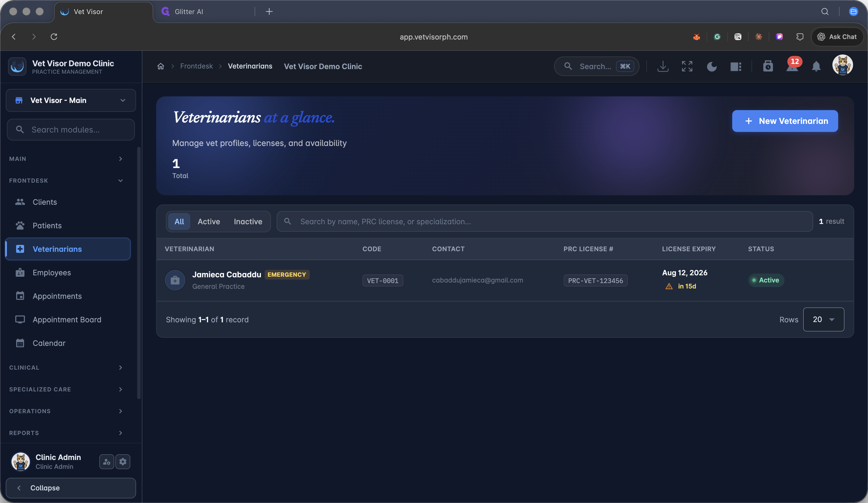This screenshot has width=868, height=503.
Task: Click the Calendar sidebar icon
Action: click(x=20, y=343)
